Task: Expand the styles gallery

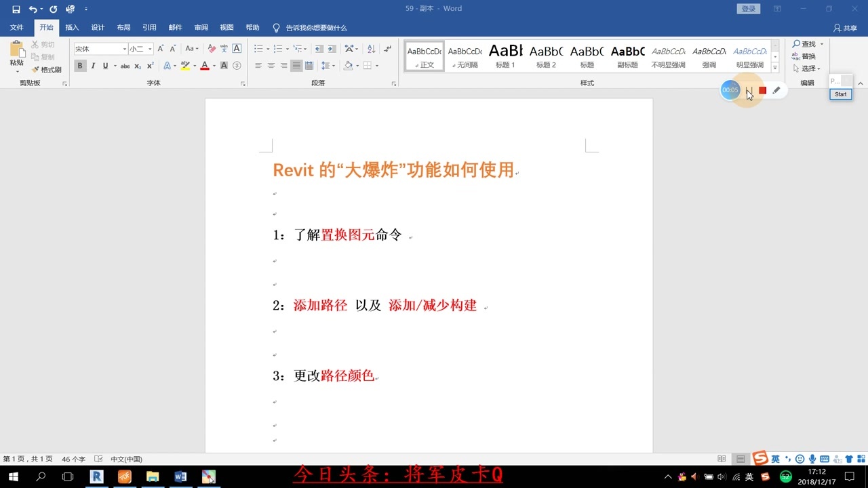Action: point(775,67)
